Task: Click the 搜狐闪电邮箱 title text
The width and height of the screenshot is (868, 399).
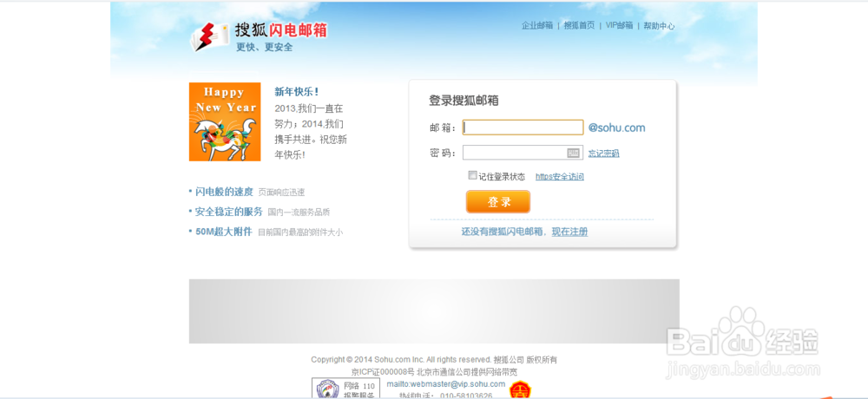Action: pos(280,29)
